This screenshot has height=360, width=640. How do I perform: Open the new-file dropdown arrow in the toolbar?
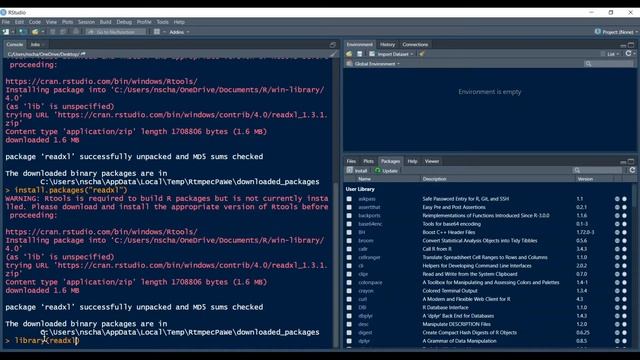pos(13,32)
